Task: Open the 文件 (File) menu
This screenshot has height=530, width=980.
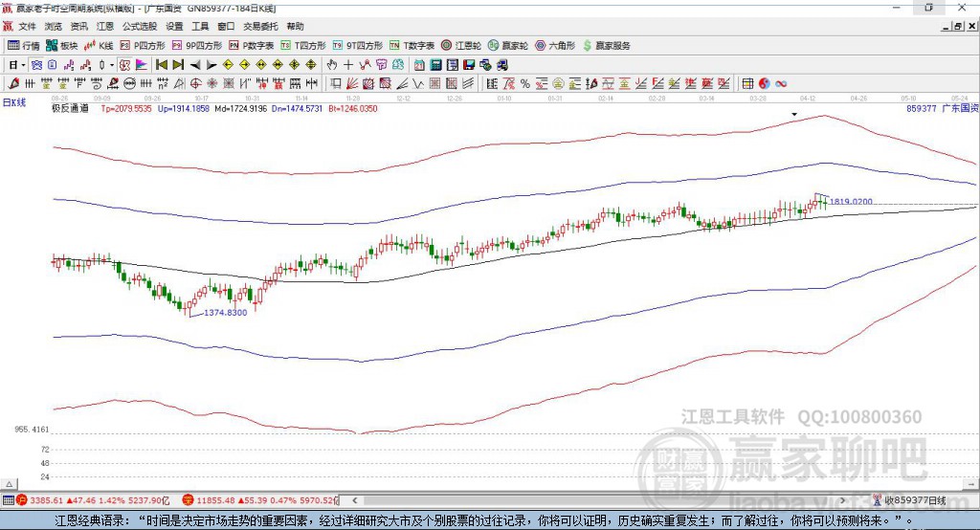Action: tap(27, 26)
